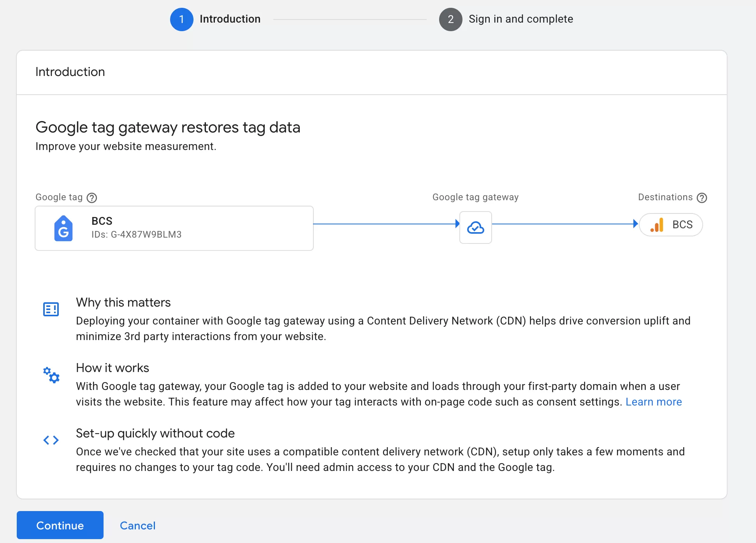The image size is (756, 543).
Task: Click the 'Improve your website measurement.' subtitle
Action: coord(126,146)
